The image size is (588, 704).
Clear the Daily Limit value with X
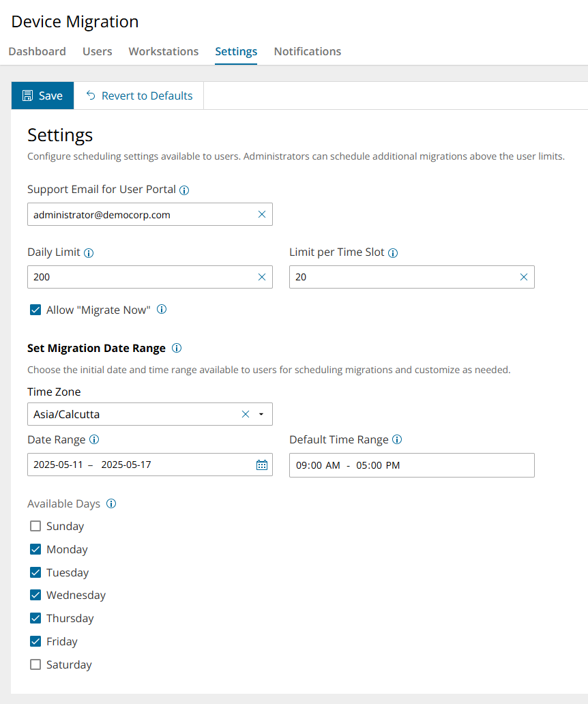click(x=262, y=277)
